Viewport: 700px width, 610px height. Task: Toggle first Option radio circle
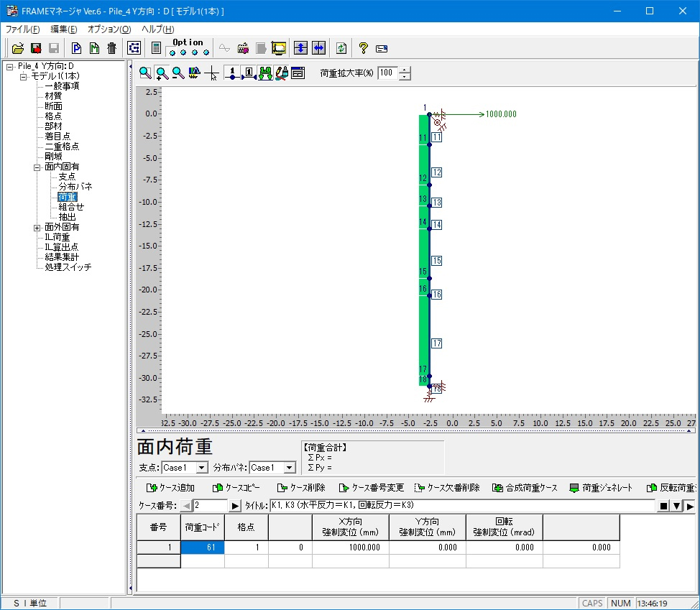tap(172, 52)
